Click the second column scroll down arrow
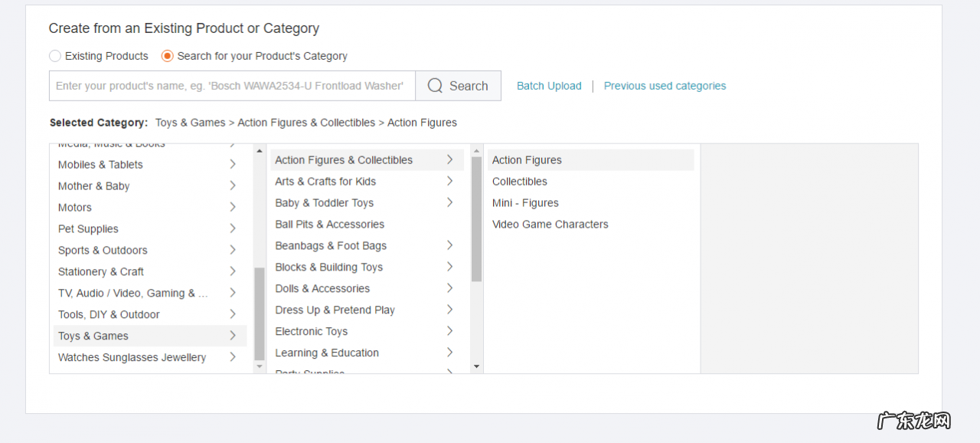 (476, 367)
